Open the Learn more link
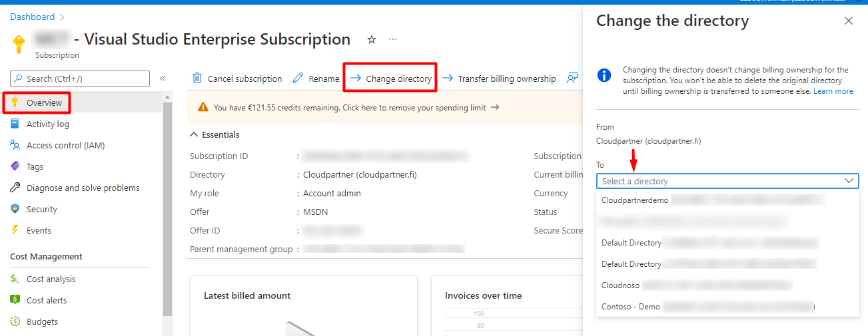868x336 pixels. pos(833,91)
